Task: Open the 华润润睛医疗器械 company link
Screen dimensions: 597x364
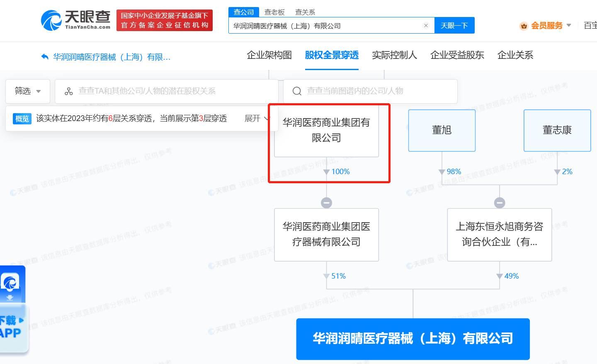Action: [x=112, y=57]
